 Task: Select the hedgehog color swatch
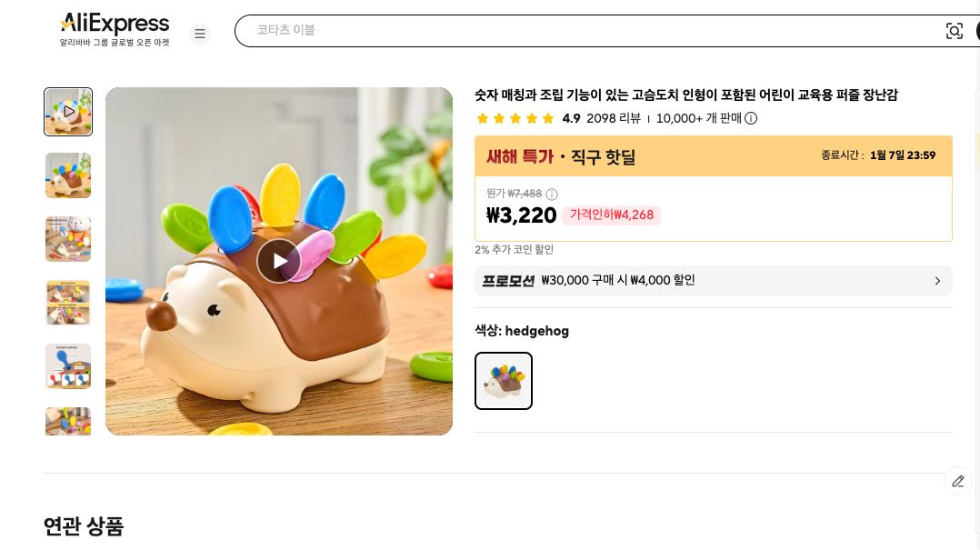tap(504, 381)
